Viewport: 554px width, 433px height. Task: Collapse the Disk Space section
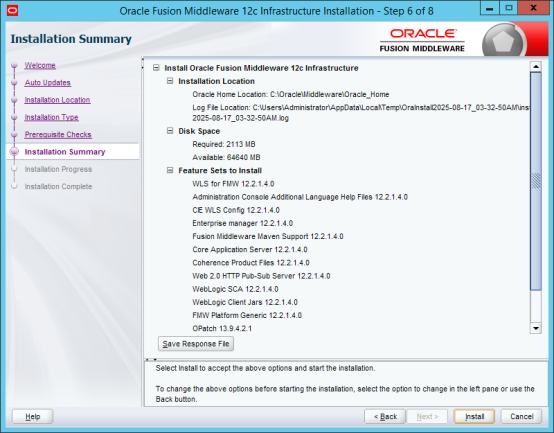[x=170, y=131]
